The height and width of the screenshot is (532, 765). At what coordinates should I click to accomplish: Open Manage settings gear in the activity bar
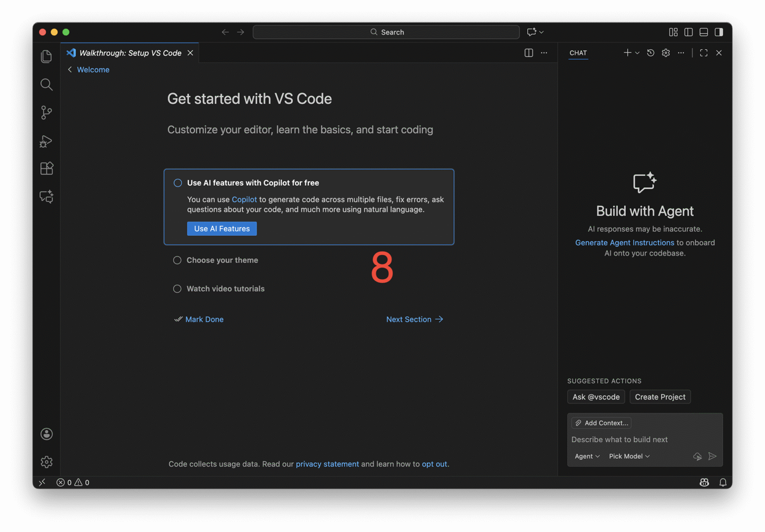tap(46, 462)
